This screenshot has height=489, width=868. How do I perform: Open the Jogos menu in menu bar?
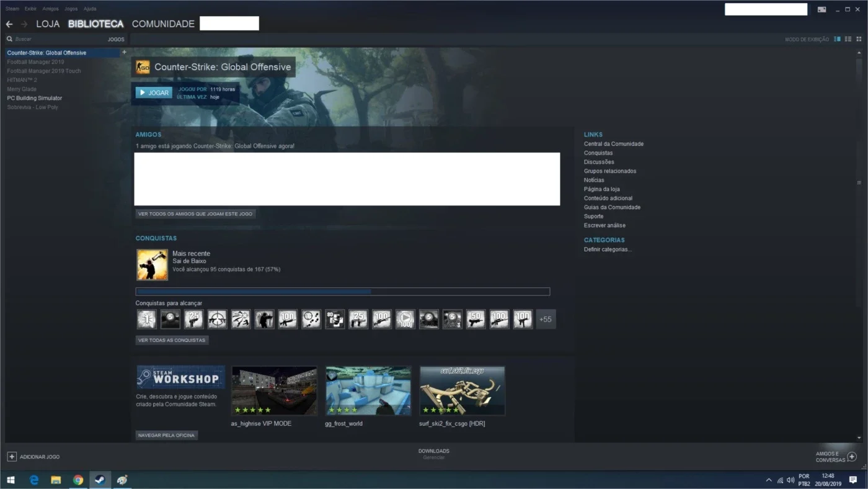71,9
